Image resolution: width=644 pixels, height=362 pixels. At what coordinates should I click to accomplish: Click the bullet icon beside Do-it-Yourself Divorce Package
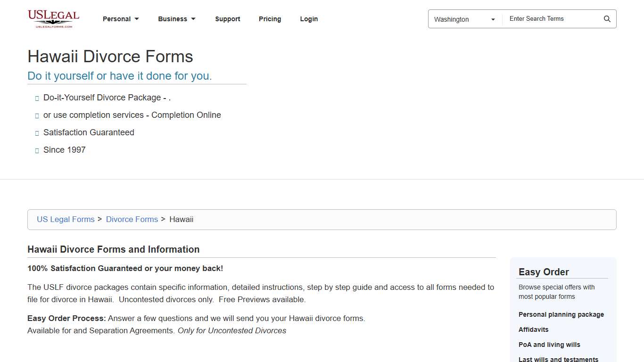[37, 98]
